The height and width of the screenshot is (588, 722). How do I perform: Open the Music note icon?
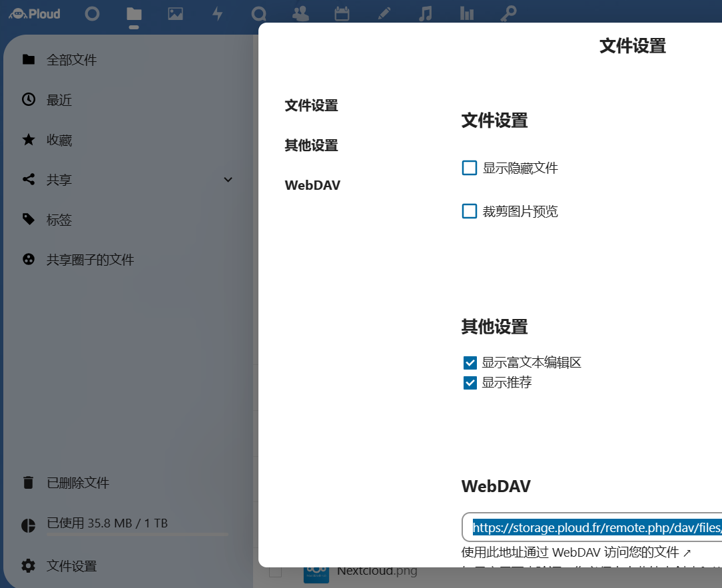[426, 14]
